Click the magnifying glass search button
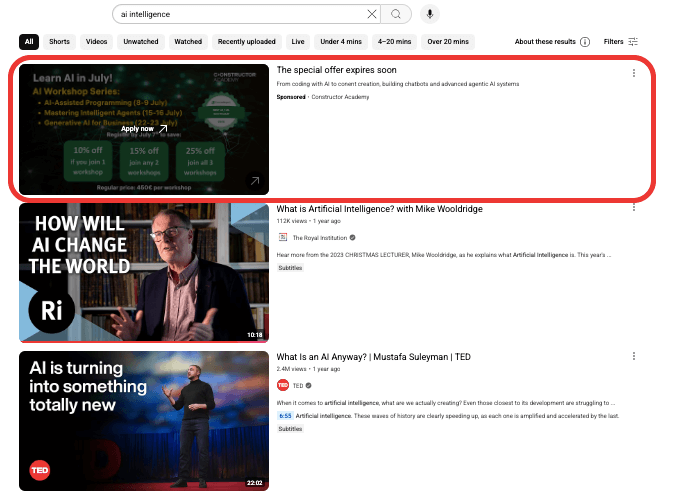Viewport: 696px width, 500px height. point(397,14)
